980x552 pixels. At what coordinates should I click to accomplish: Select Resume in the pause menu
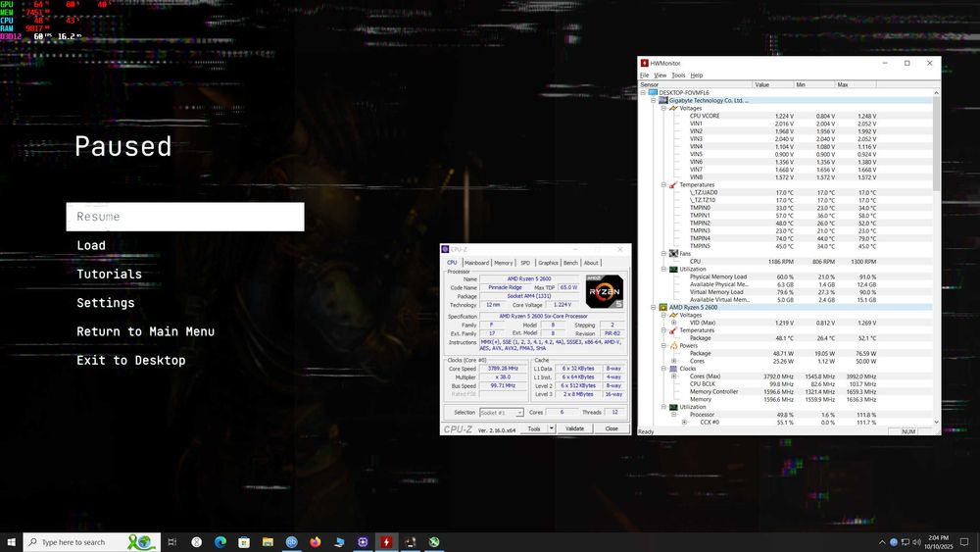point(185,217)
